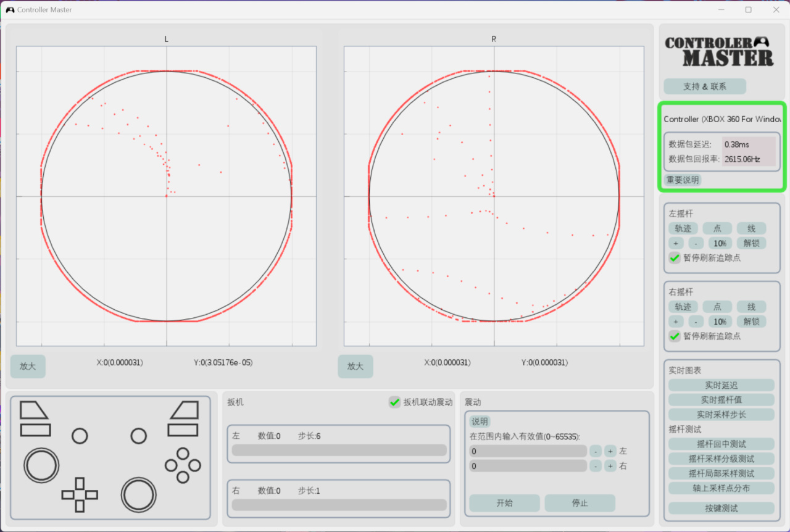Click the 10% button under 左摇杆
Screen dimensions: 790x532
click(x=720, y=243)
